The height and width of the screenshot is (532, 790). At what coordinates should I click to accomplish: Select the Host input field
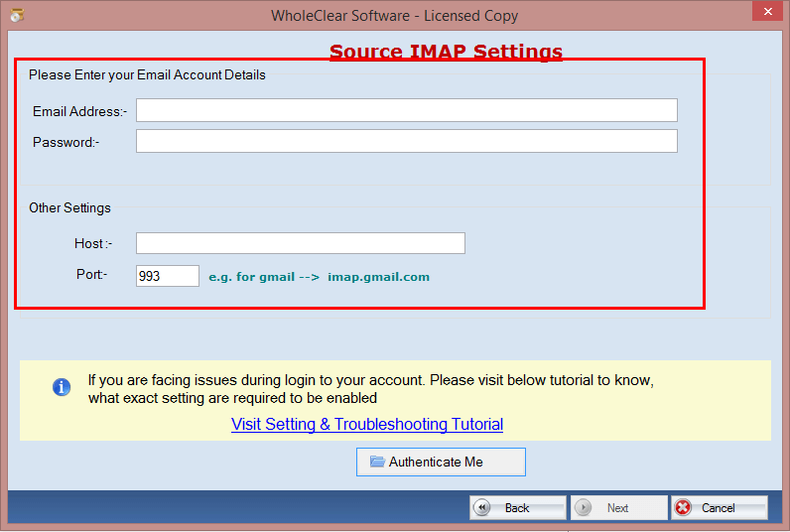pos(300,243)
